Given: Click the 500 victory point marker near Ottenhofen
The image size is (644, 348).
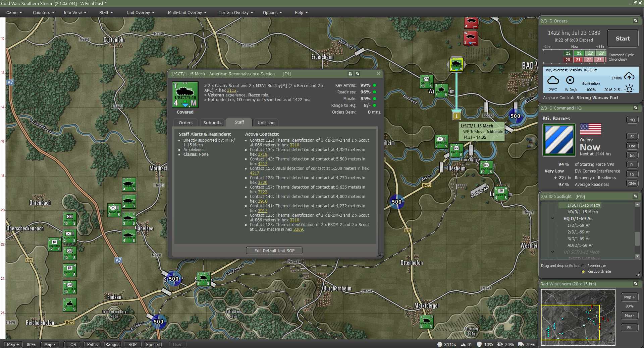Looking at the screenshot, I should 396,202.
